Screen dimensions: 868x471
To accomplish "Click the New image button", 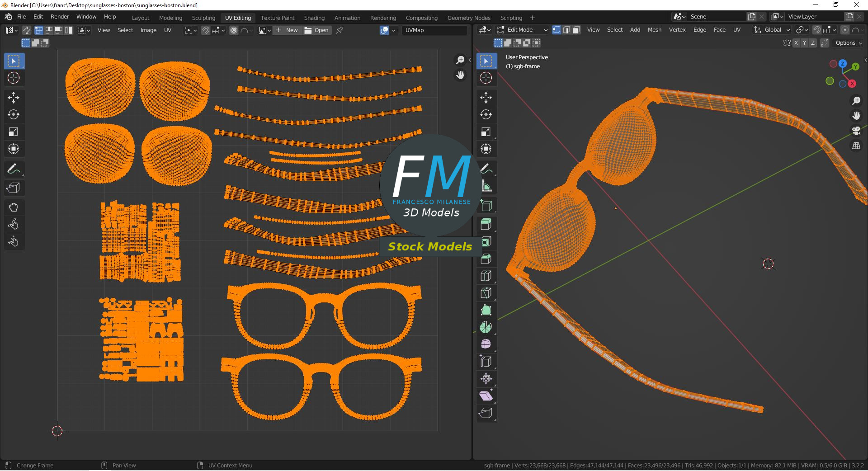I will 287,30.
